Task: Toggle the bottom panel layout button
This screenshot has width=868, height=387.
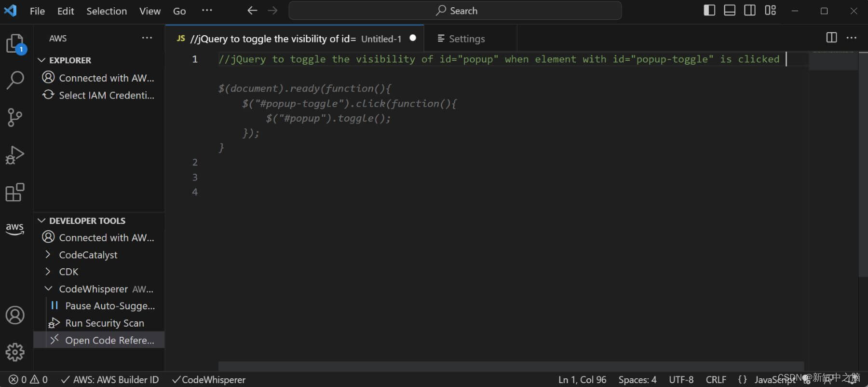Action: (x=730, y=11)
